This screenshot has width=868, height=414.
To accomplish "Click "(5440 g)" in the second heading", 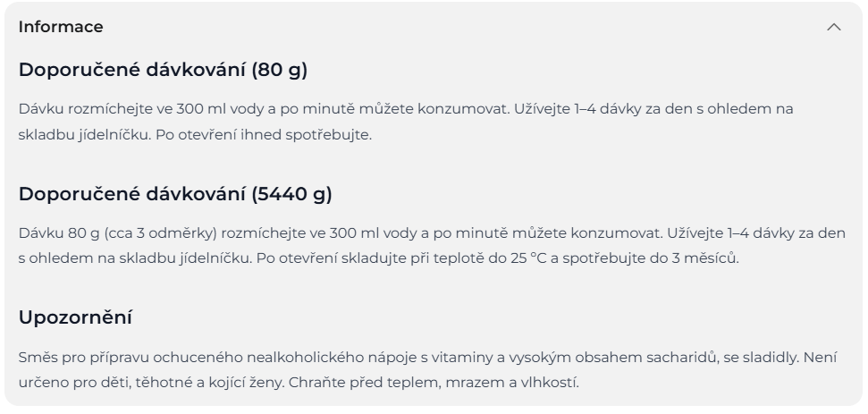I will [291, 194].
